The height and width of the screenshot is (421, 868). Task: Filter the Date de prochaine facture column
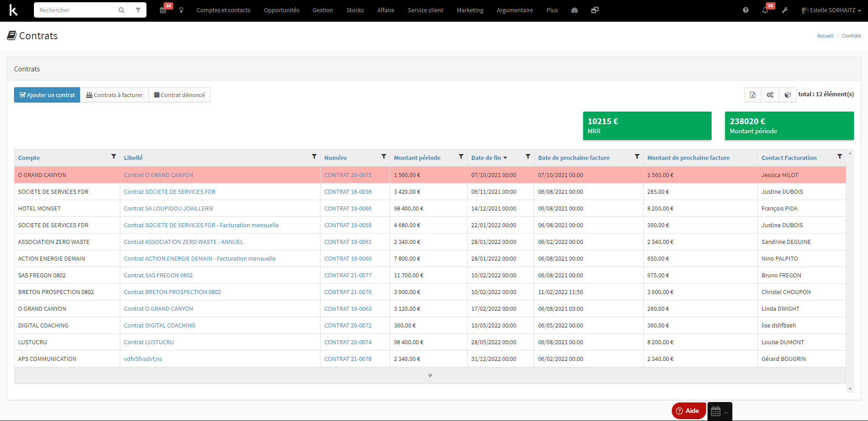637,157
